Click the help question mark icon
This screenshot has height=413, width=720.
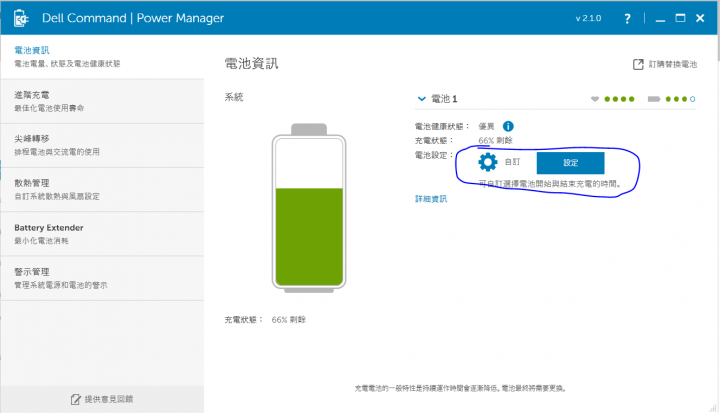click(626, 18)
